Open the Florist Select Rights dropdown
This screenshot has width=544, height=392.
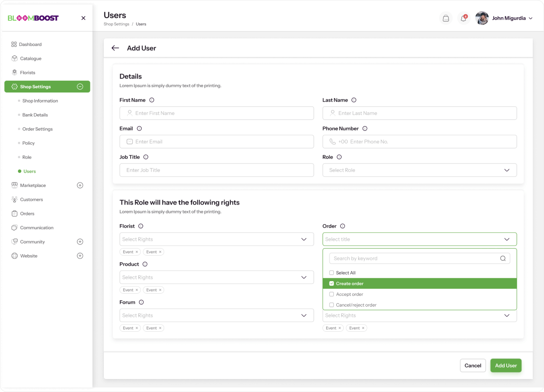point(217,239)
